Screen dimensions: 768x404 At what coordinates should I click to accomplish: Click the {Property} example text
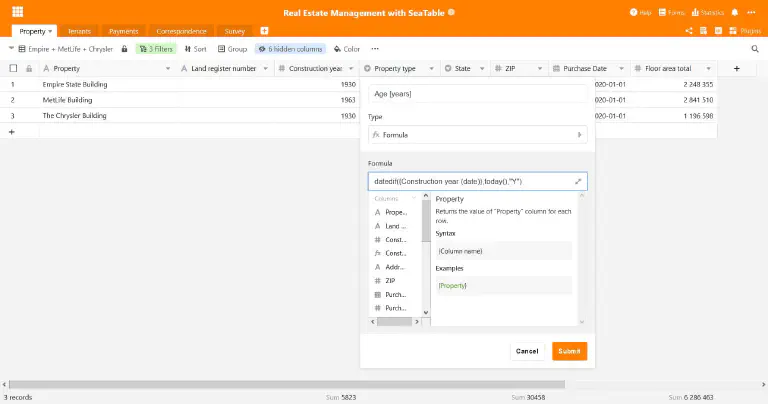453,285
